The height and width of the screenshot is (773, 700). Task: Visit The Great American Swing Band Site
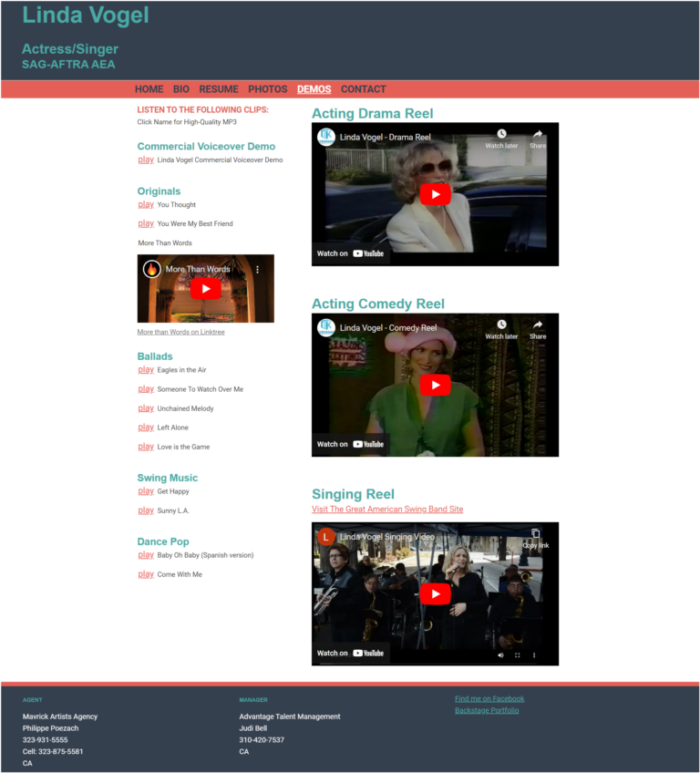387,510
